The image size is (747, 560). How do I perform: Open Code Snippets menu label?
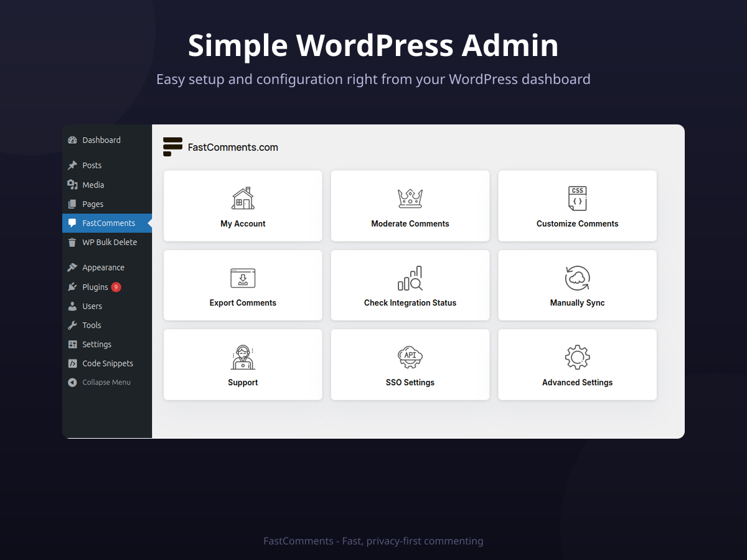tap(108, 363)
